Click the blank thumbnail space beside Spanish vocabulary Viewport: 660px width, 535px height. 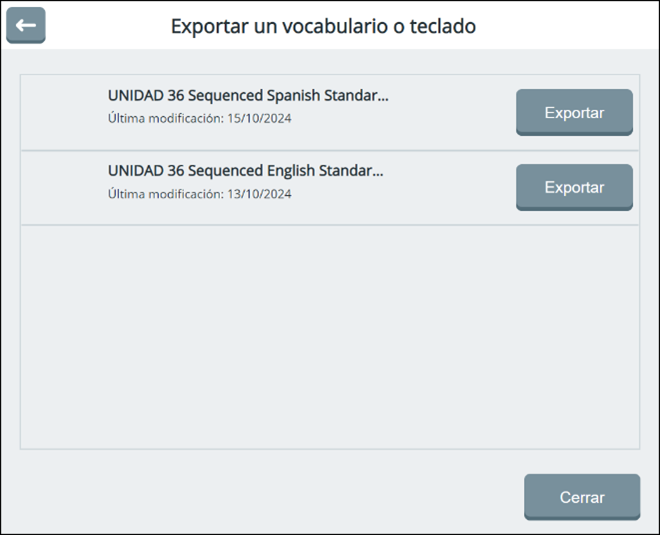point(64,112)
